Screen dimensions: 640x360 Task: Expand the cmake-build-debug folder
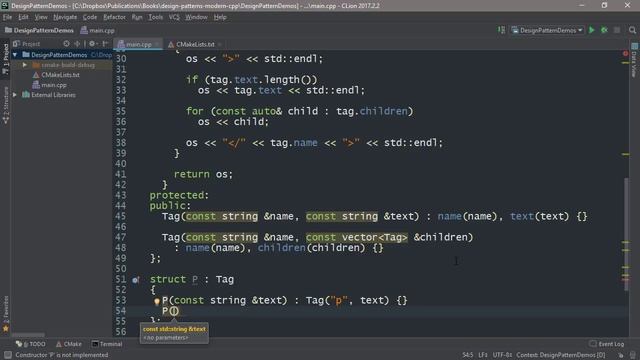click(24, 65)
